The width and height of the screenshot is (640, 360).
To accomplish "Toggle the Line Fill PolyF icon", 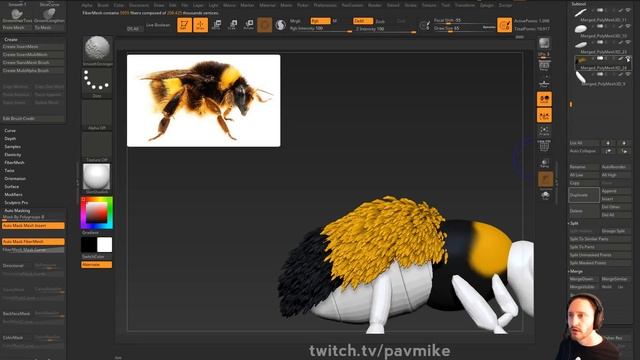I will (544, 146).
